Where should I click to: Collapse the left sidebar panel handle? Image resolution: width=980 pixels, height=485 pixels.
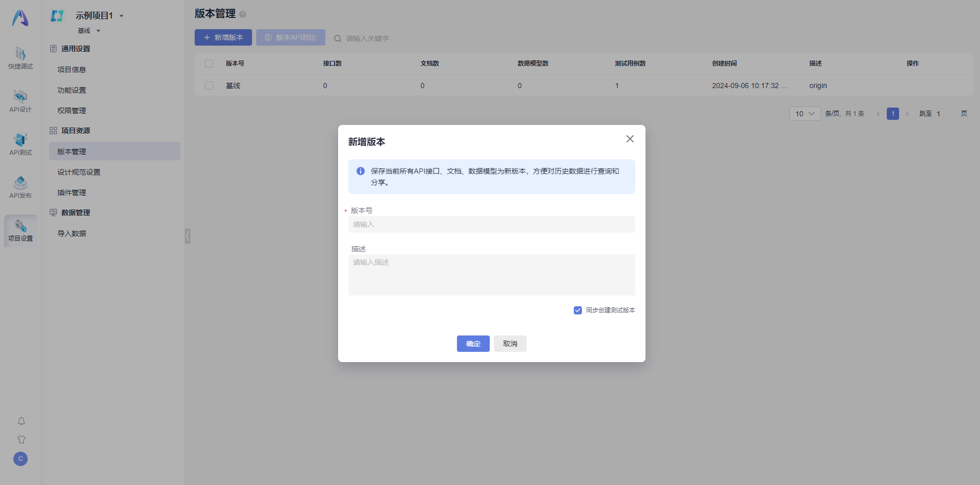[187, 236]
